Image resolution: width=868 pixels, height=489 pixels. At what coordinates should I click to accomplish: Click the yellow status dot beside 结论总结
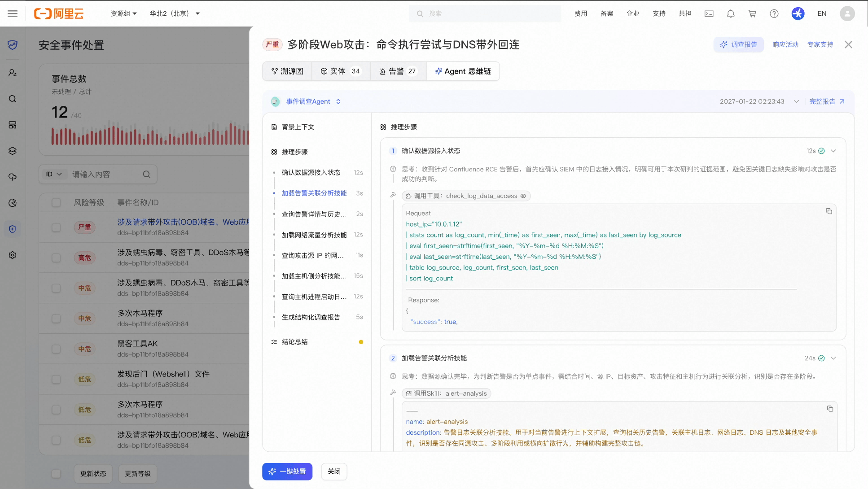[361, 342]
